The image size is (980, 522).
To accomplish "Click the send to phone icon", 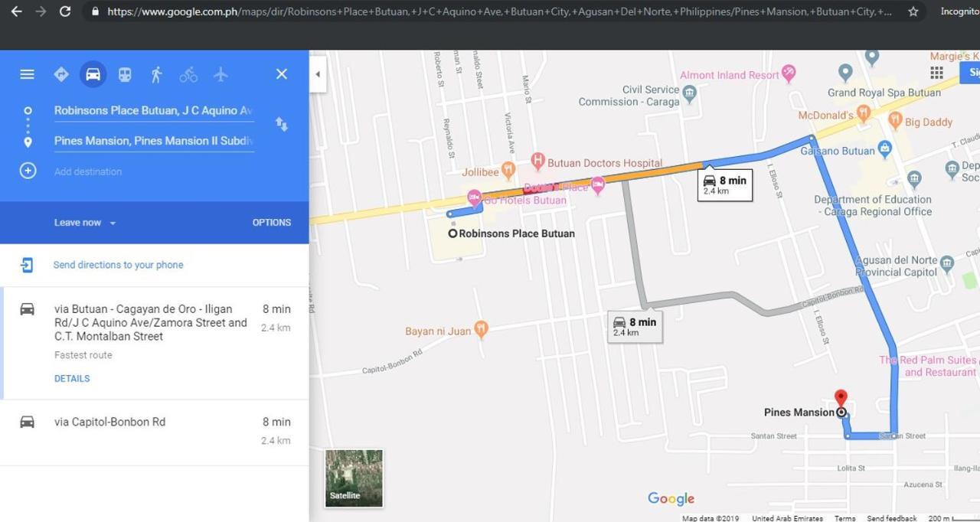I will (27, 265).
